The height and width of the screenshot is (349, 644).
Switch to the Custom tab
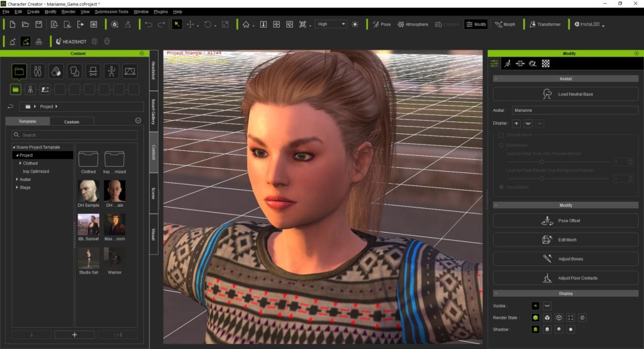(72, 121)
